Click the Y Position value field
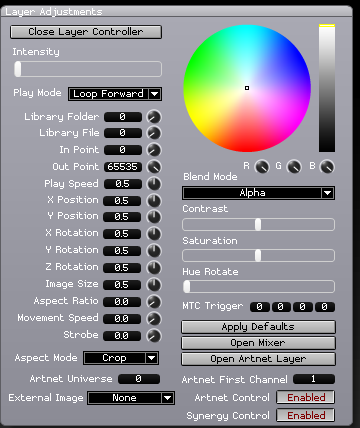The width and height of the screenshot is (360, 428). coord(122,217)
